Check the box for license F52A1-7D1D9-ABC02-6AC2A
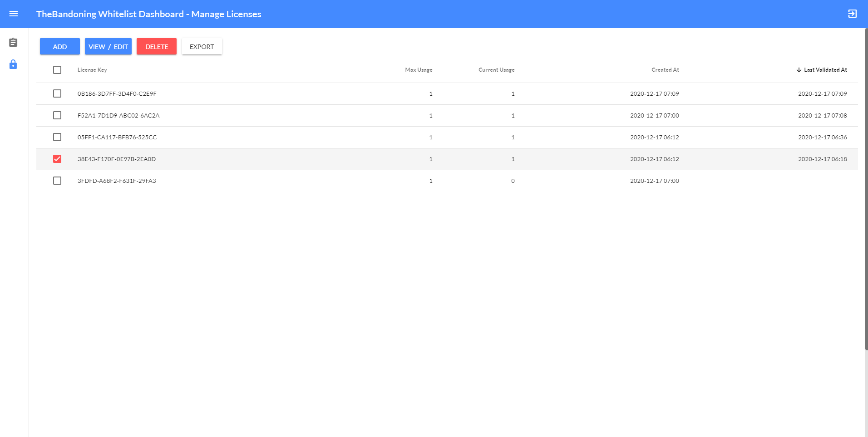The width and height of the screenshot is (868, 437). coord(57,115)
